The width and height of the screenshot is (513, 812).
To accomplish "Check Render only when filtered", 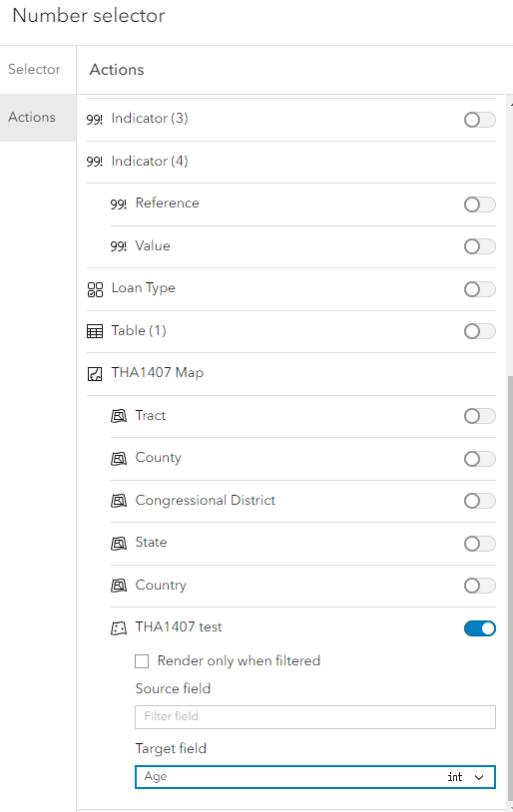I will point(142,661).
